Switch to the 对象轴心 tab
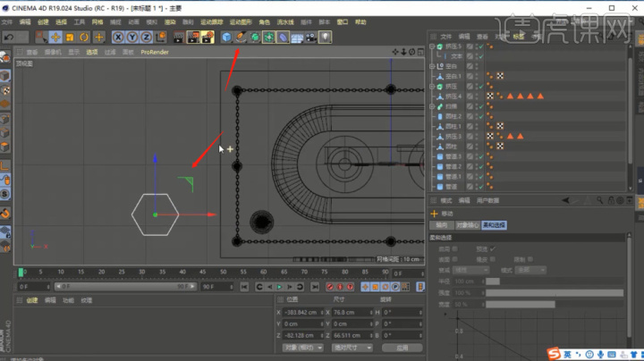The height and width of the screenshot is (361, 644). pyautogui.click(x=468, y=225)
